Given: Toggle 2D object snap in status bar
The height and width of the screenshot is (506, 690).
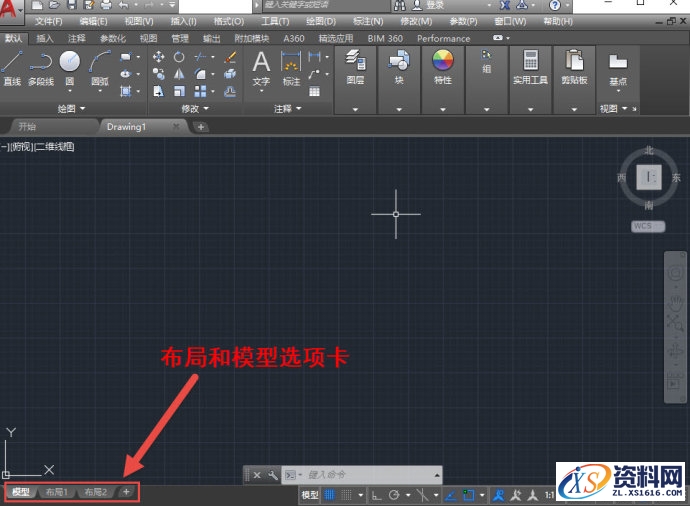Looking at the screenshot, I should point(469,495).
